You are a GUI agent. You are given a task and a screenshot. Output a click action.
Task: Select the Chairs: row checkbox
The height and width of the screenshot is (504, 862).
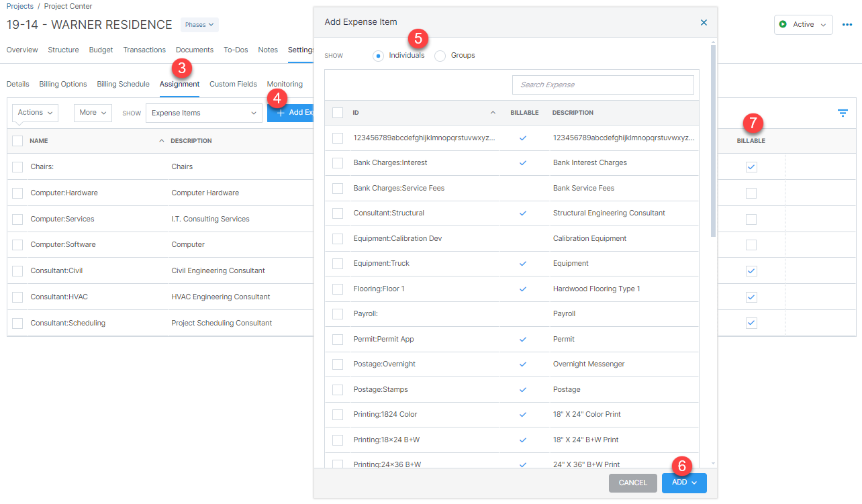pos(17,167)
